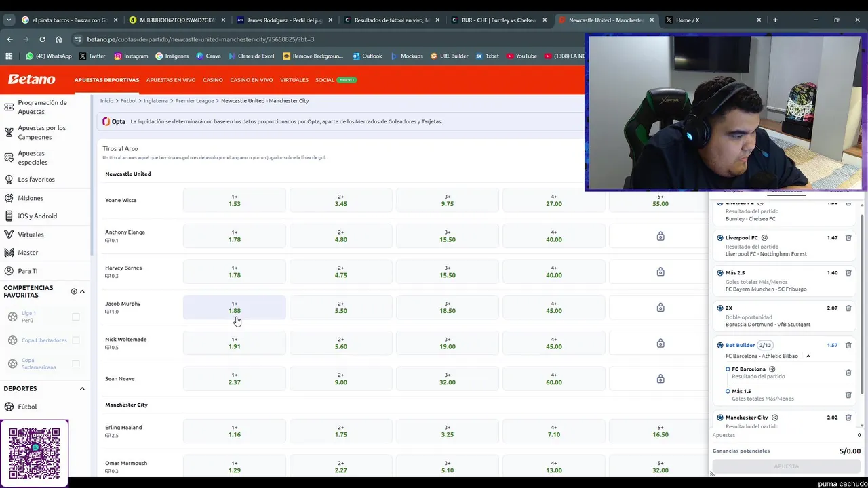Collapse the Deportes section
Screen dimensions: 868x488
click(82, 389)
